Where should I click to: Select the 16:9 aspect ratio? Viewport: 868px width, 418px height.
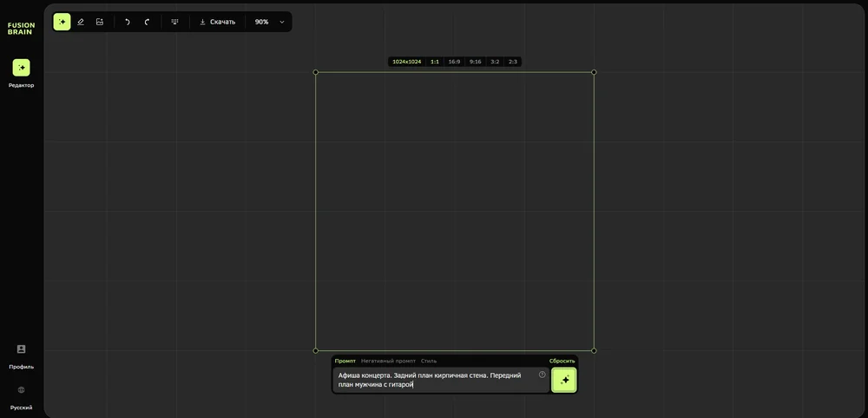pyautogui.click(x=454, y=62)
